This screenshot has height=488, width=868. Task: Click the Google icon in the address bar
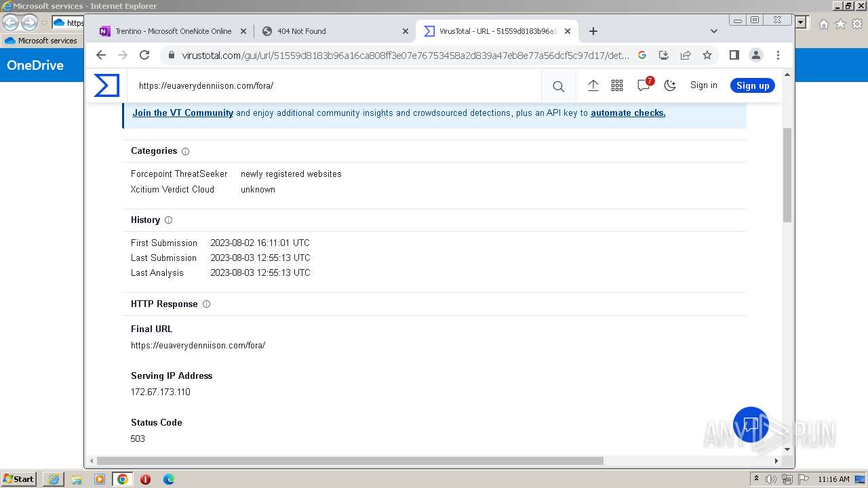pyautogui.click(x=642, y=55)
